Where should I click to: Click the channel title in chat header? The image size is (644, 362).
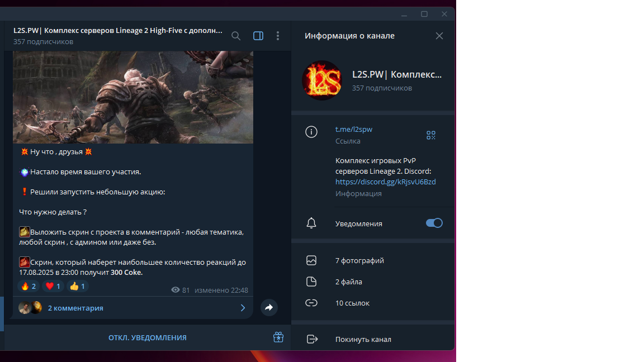118,30
